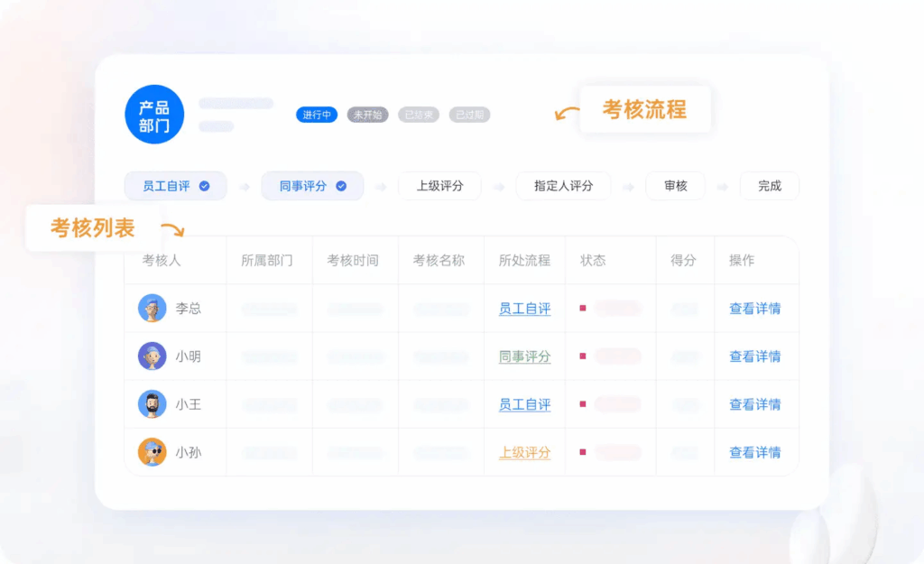Click the 考核名称 column header
The height and width of the screenshot is (564, 924).
click(439, 261)
